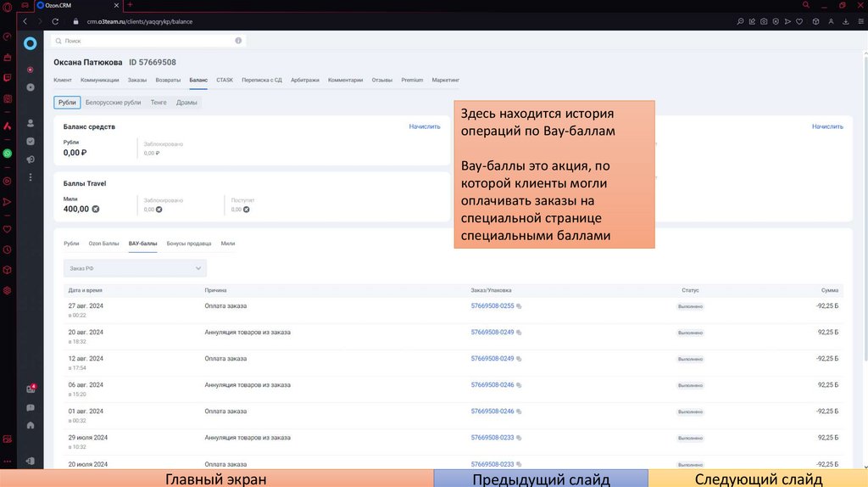Click the zoom magnifier icon in the address bar

pyautogui.click(x=740, y=21)
